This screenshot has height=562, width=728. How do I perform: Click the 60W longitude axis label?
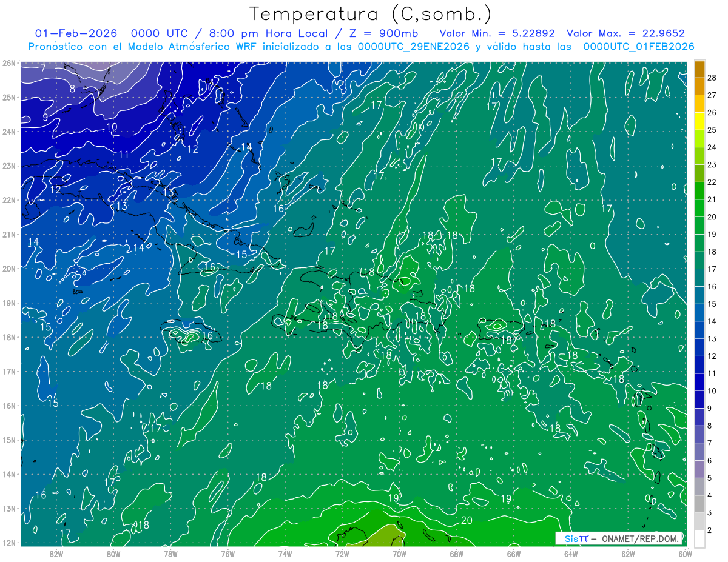(685, 554)
